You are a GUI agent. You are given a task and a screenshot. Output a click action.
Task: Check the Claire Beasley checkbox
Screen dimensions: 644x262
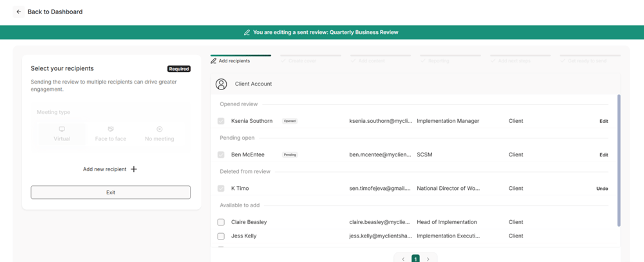coord(221,222)
